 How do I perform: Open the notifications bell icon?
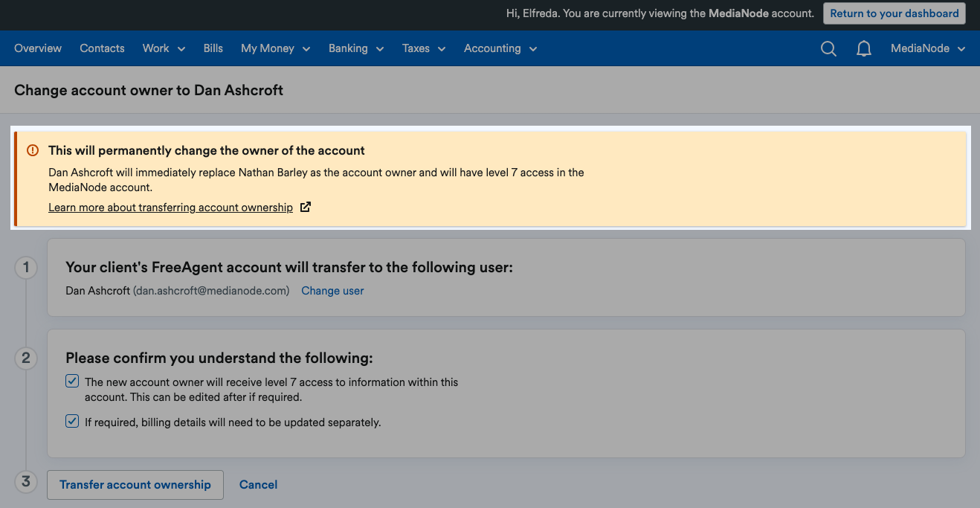864,49
